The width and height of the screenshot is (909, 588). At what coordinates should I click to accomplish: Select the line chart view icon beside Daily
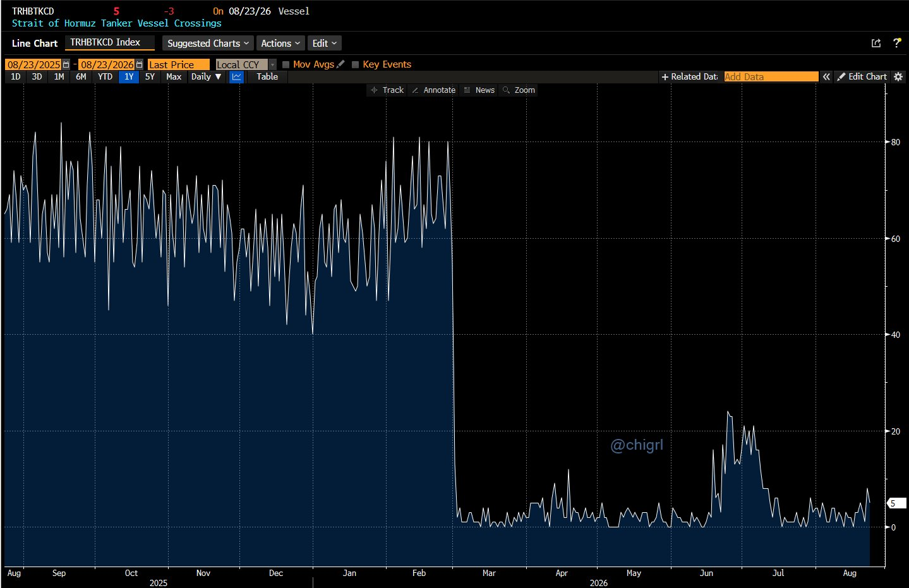click(236, 76)
